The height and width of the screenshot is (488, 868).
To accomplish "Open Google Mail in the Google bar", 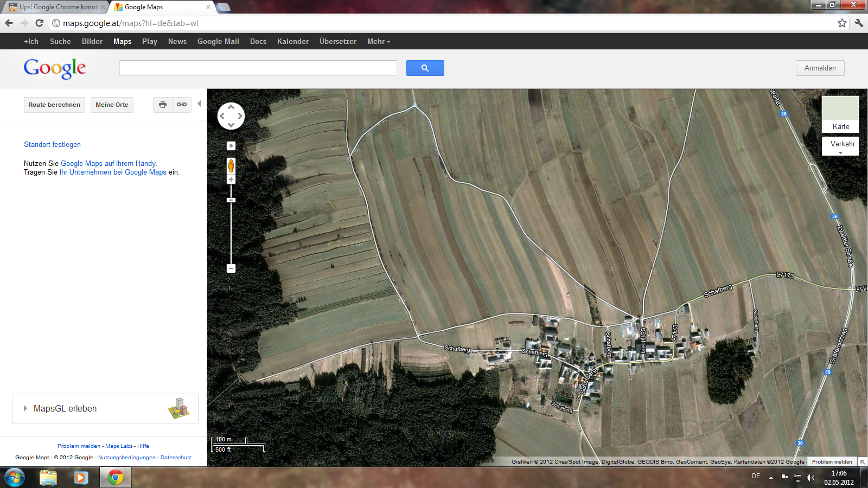I will [218, 41].
